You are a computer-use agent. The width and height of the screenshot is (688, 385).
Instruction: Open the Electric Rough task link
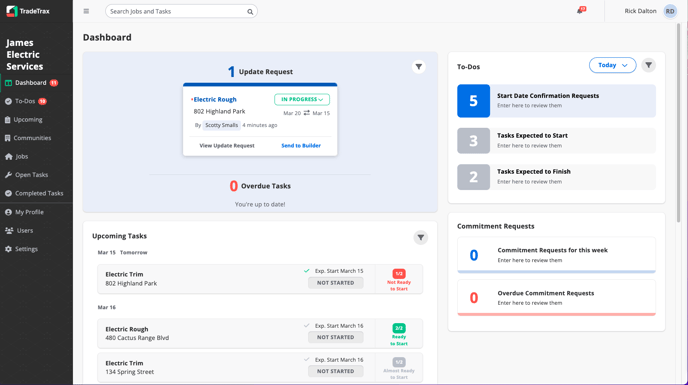click(215, 100)
